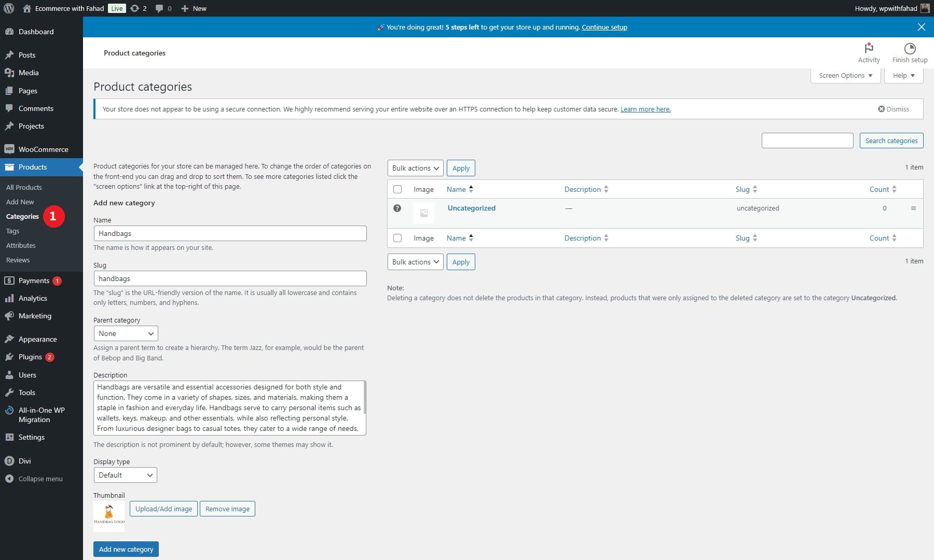Image resolution: width=934 pixels, height=560 pixels.
Task: Select All Products in the sidebar
Action: coord(24,187)
